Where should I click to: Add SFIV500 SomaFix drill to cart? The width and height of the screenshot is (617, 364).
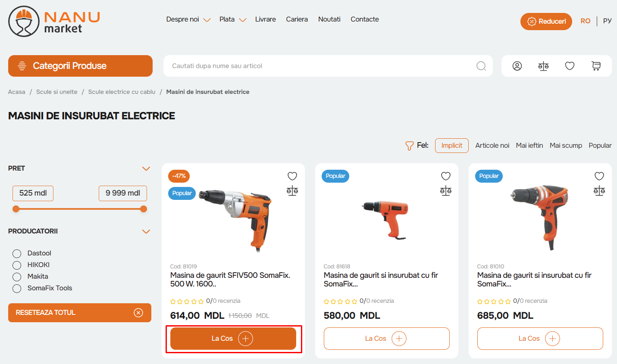click(233, 339)
